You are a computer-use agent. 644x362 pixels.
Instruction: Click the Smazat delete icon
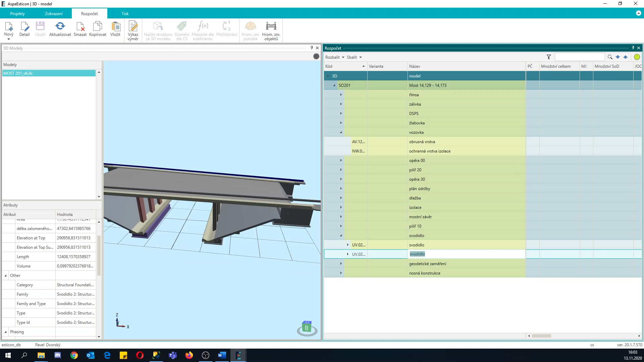point(80,27)
